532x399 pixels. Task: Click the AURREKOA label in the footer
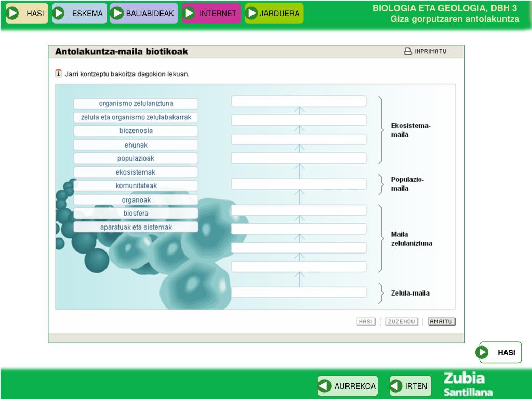coord(355,386)
